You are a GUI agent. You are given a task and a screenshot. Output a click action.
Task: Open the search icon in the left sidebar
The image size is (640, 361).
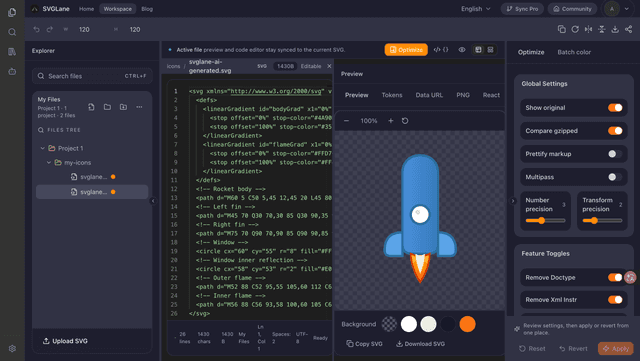[x=12, y=32]
